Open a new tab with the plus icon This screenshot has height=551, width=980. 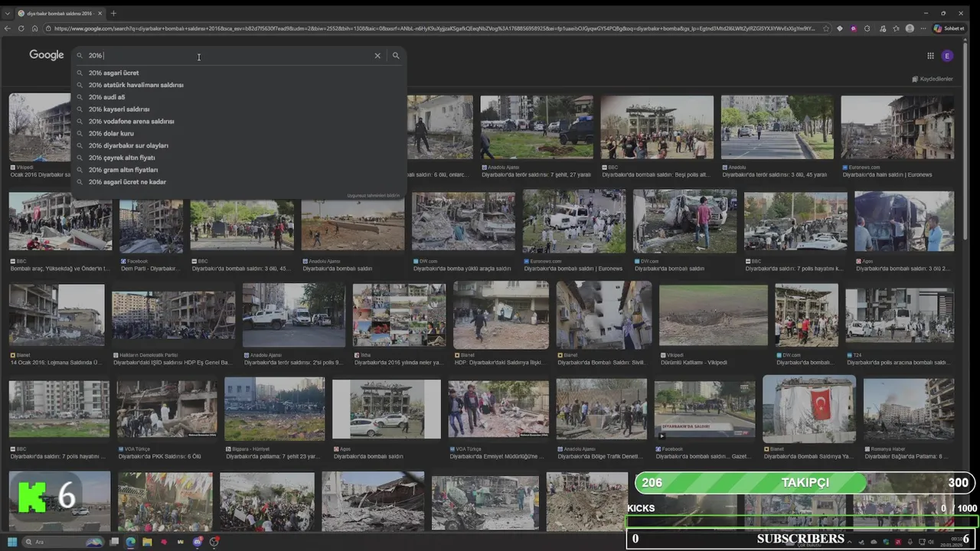coord(113,13)
